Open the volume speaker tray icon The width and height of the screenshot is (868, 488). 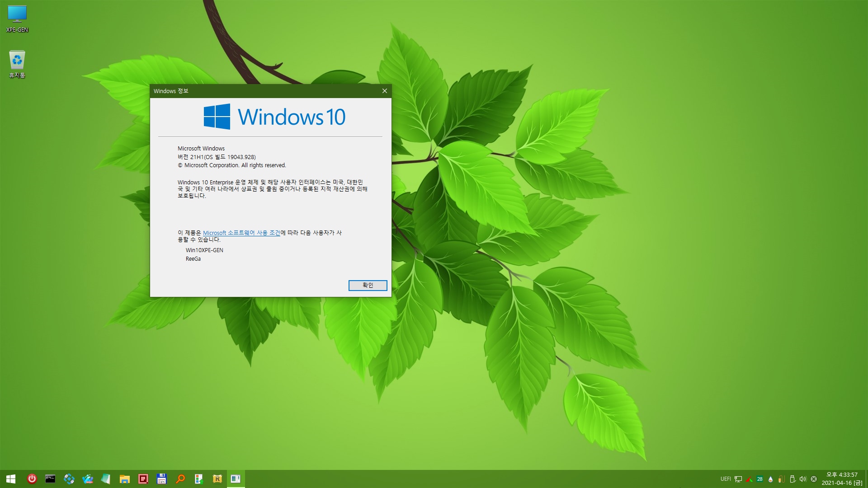tap(803, 479)
